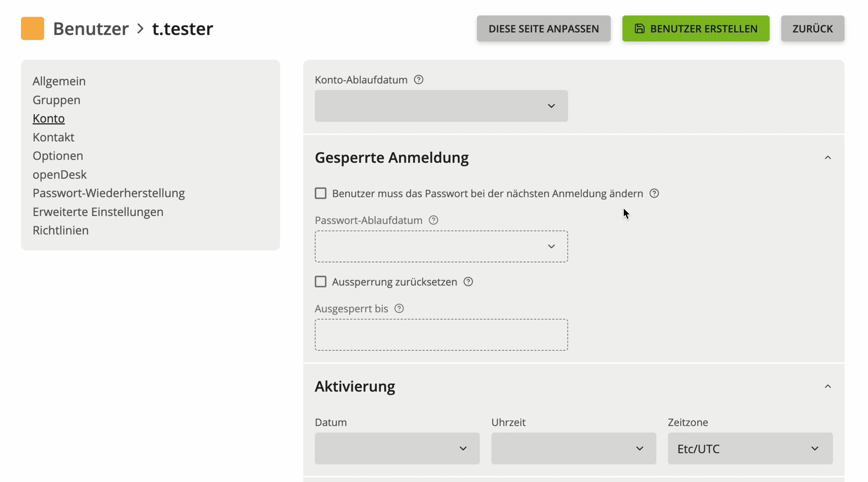Screen dimensions: 868x482
Task: Click the Ausgesperrt bis input field
Action: (x=441, y=335)
